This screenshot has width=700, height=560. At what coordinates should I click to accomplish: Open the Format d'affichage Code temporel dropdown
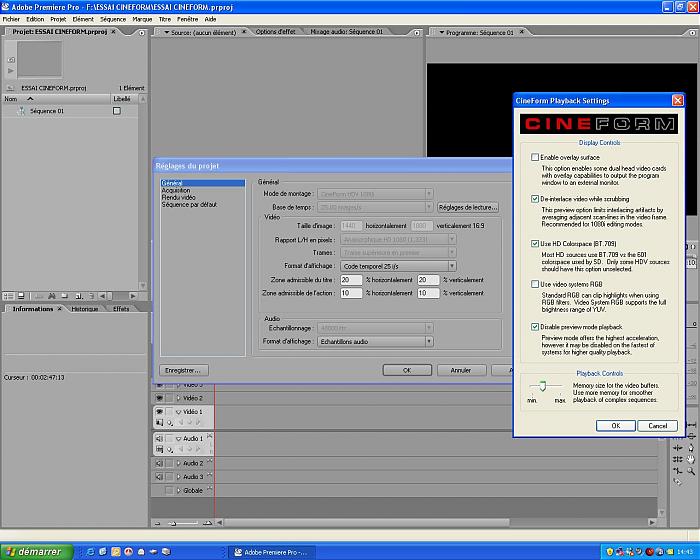(x=398, y=266)
